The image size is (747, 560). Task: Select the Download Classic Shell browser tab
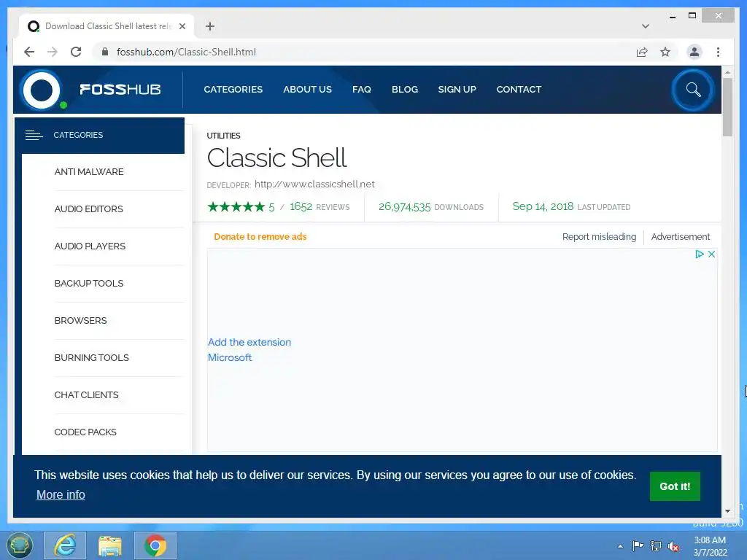coord(107,26)
